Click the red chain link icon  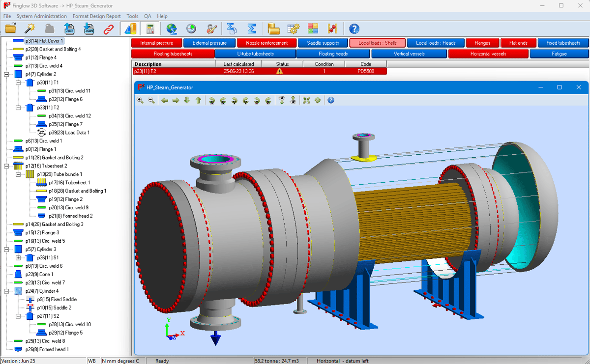coord(109,29)
